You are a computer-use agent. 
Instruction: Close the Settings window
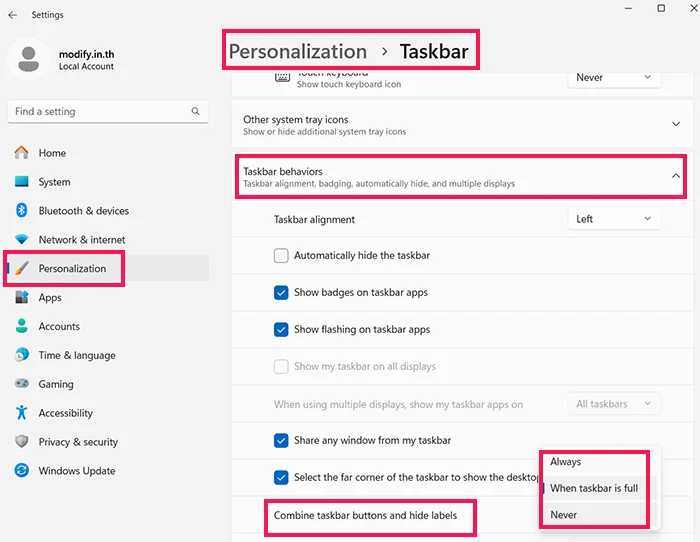click(694, 8)
